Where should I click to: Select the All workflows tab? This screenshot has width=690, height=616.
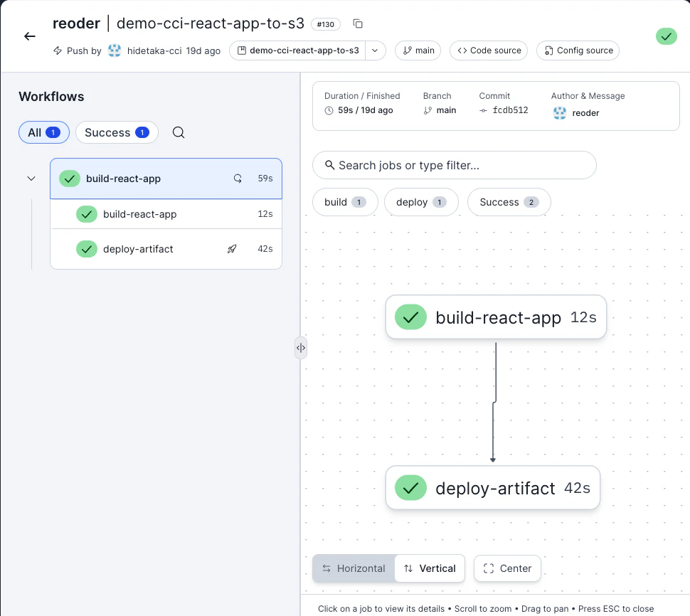(43, 132)
